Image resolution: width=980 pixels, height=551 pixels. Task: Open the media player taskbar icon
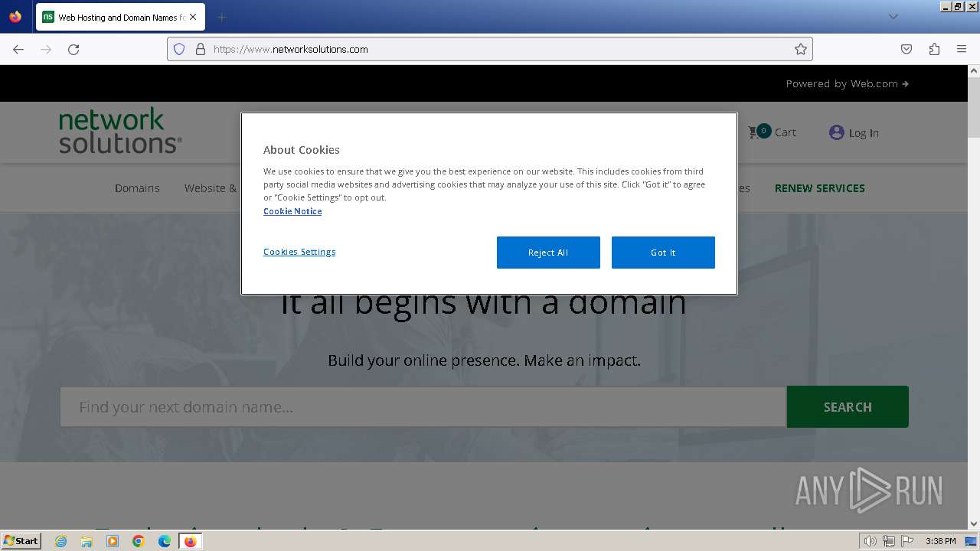point(113,541)
